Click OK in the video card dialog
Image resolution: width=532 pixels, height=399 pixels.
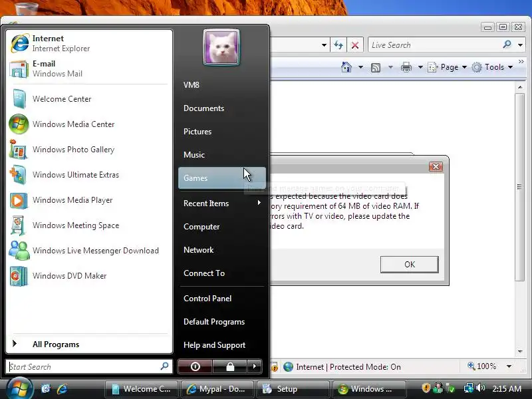409,264
